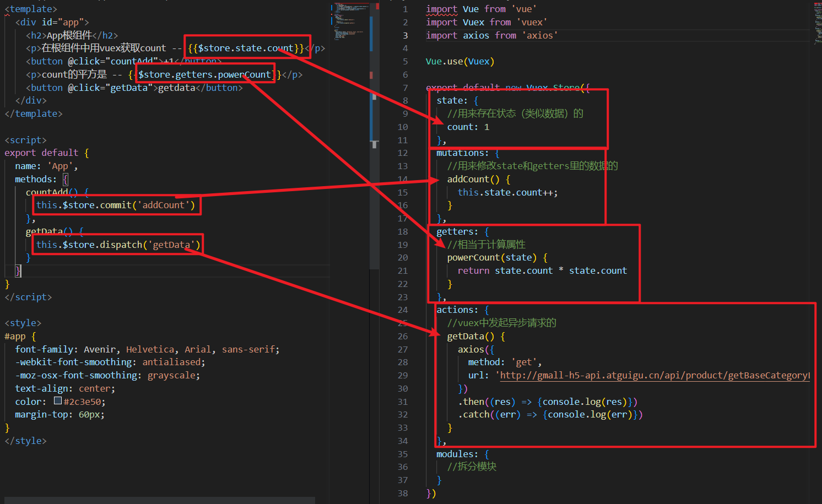This screenshot has height=504, width=822.
Task: Click the "powerCount(state) {" getter definition
Action: pyautogui.click(x=497, y=257)
